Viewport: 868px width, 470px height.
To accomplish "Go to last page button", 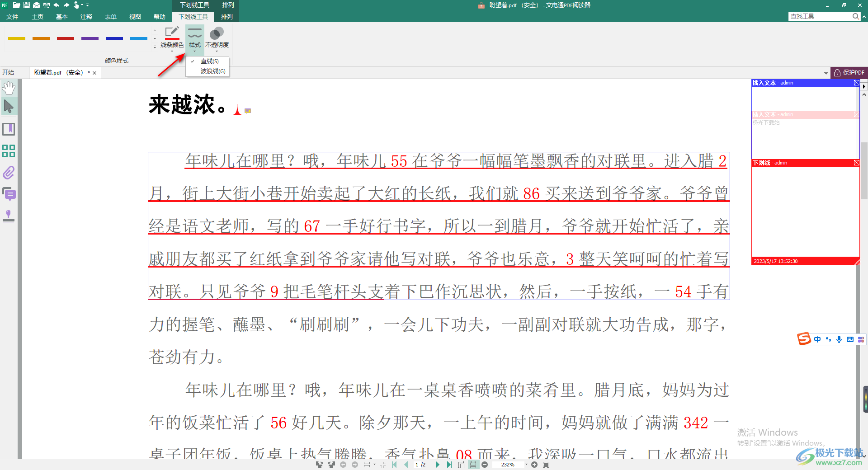I will pos(448,465).
